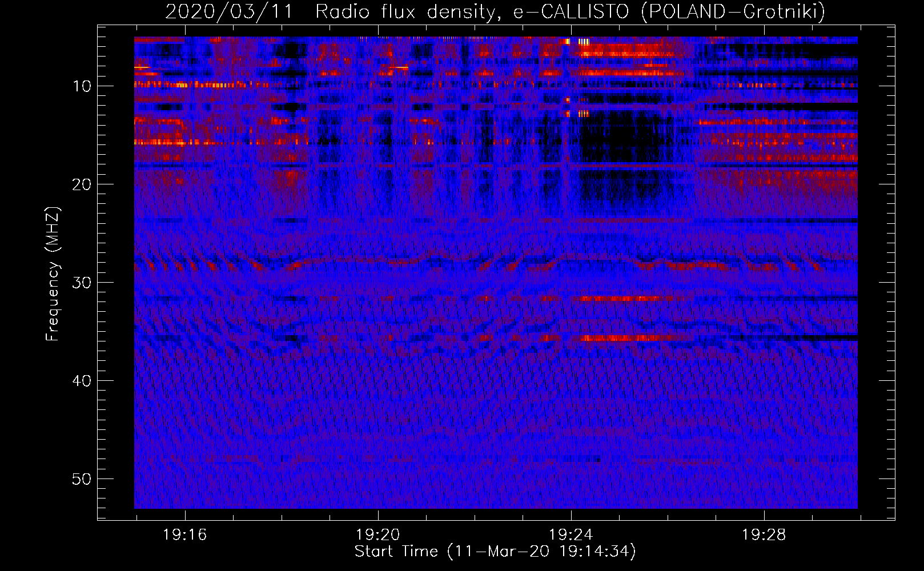Screen dimensions: 924x571
Task: Click the plot title 'Radio flux density, e-CALLISTO'
Action: pos(472,11)
